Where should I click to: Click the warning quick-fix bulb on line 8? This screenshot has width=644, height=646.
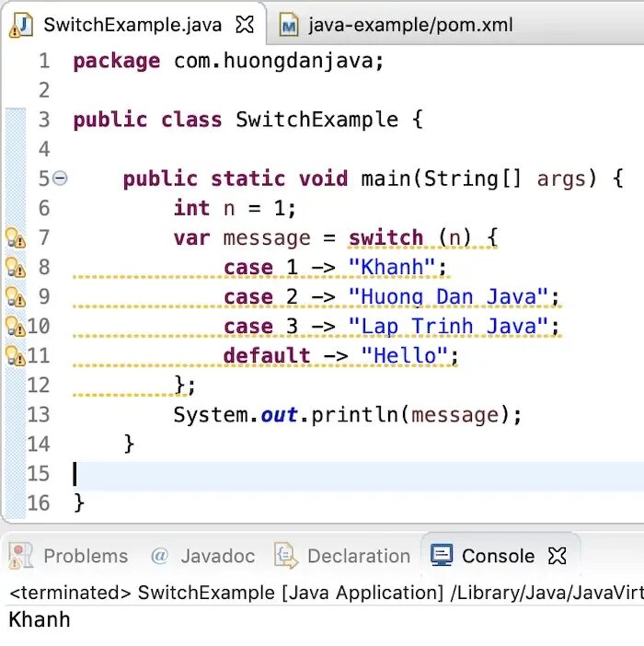point(16,267)
